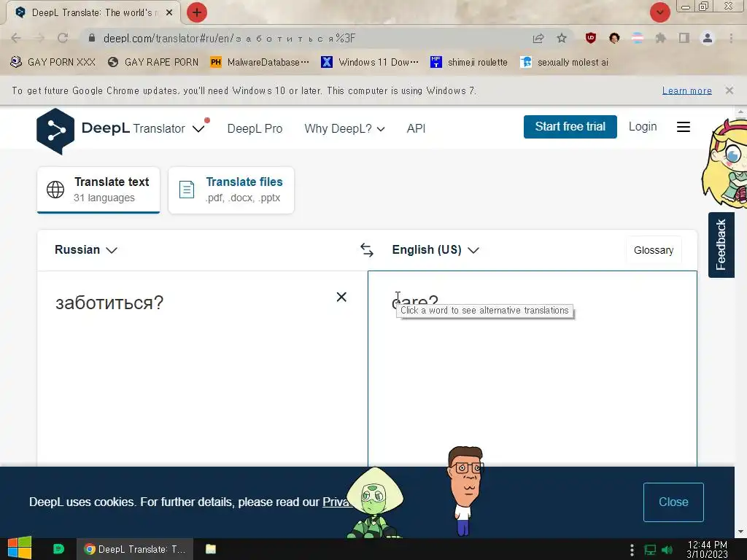Close the DeepL Translate browser tab
This screenshot has width=747, height=560.
(x=169, y=13)
